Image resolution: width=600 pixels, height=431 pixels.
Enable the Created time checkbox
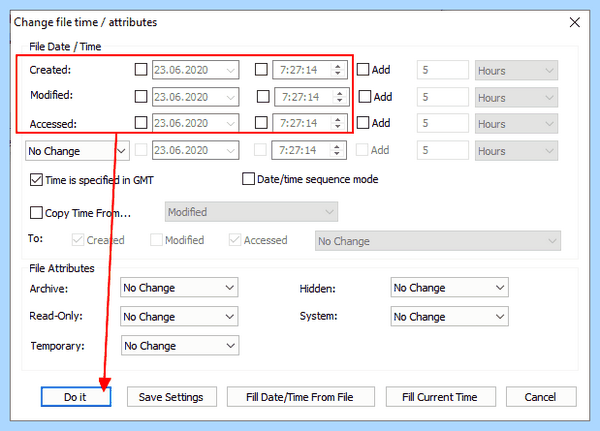coord(261,70)
